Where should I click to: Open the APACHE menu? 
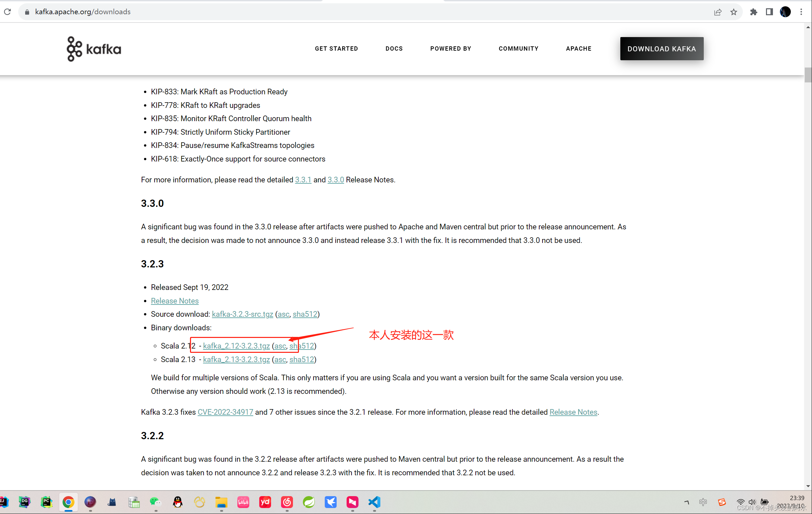[579, 49]
